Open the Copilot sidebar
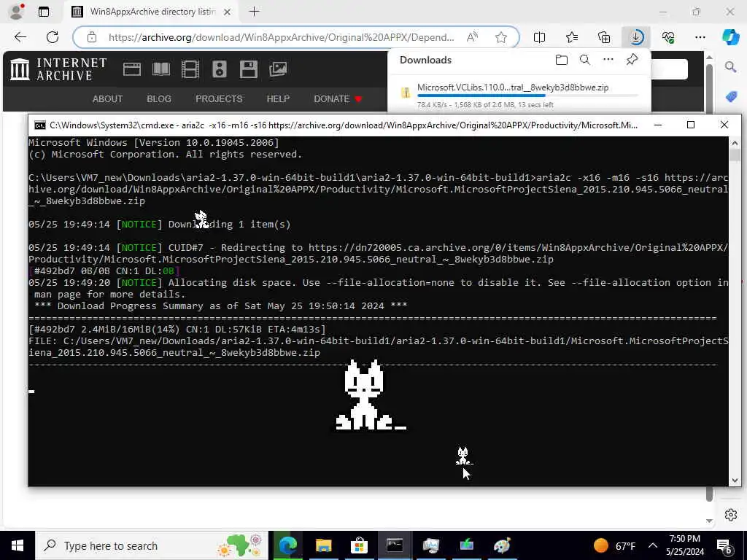Viewport: 747px width, 560px height. (x=731, y=37)
